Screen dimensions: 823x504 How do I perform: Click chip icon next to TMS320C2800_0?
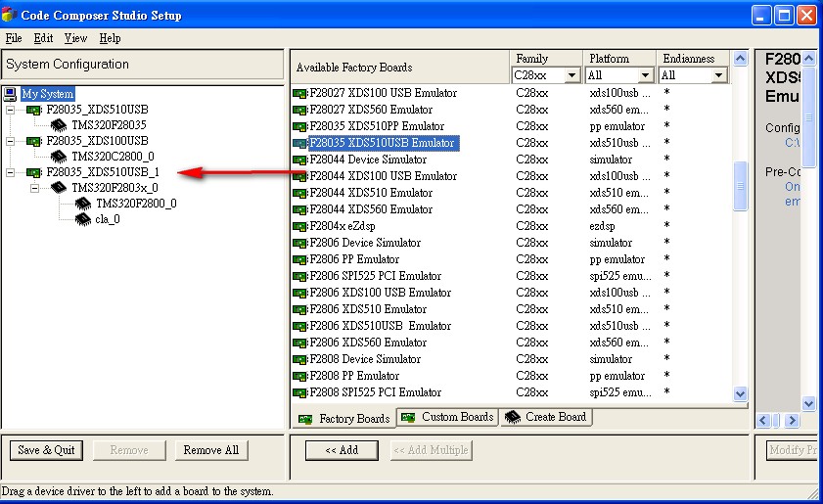[x=59, y=157]
